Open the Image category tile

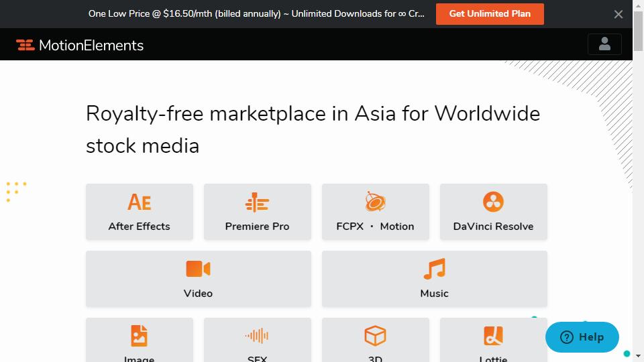click(140, 340)
